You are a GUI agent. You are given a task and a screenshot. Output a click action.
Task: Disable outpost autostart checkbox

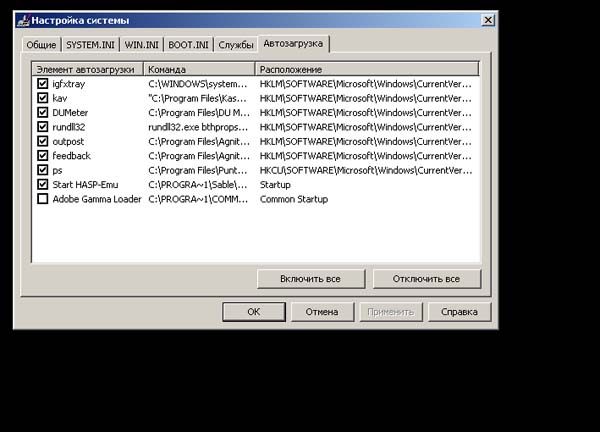(42, 142)
